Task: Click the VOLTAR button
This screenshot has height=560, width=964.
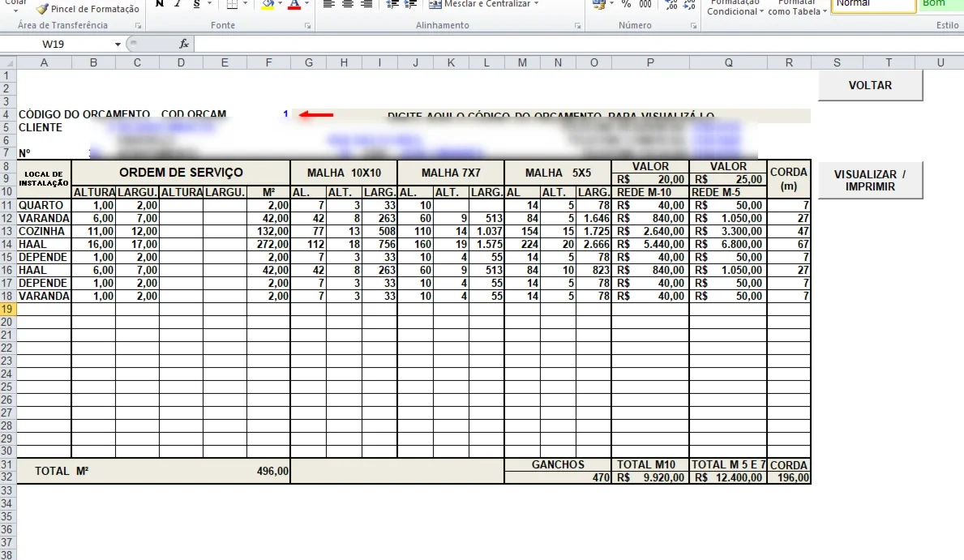Action: [870, 85]
